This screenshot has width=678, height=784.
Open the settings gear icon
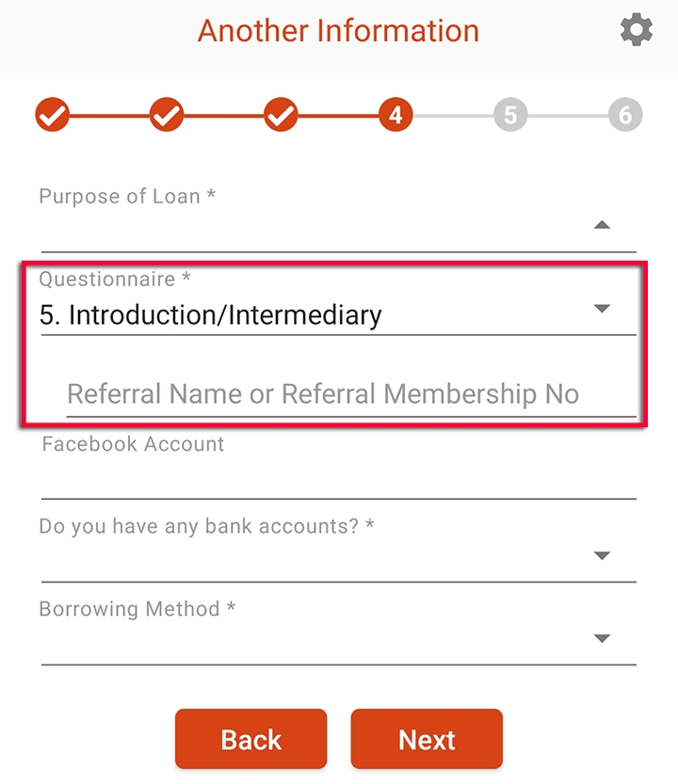click(x=637, y=31)
